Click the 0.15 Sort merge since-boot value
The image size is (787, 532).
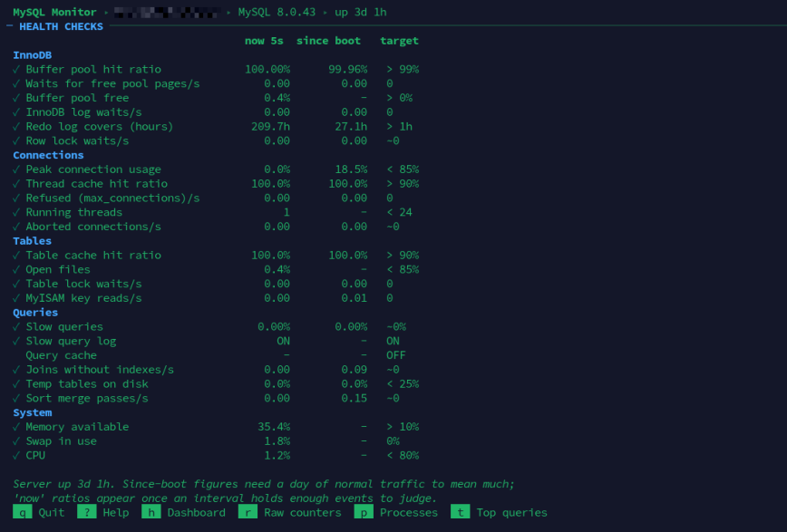click(355, 398)
